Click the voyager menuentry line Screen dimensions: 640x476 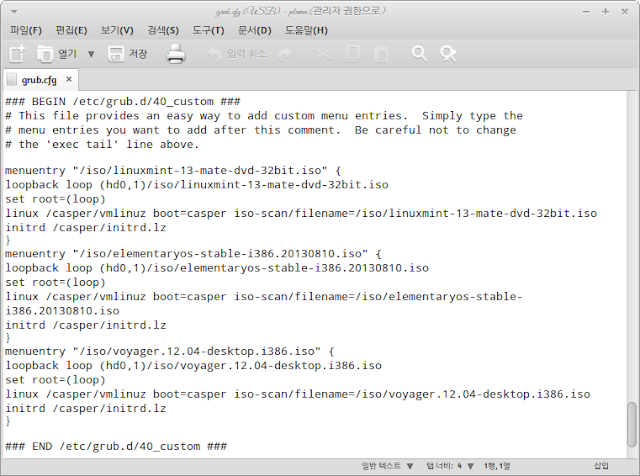170,351
